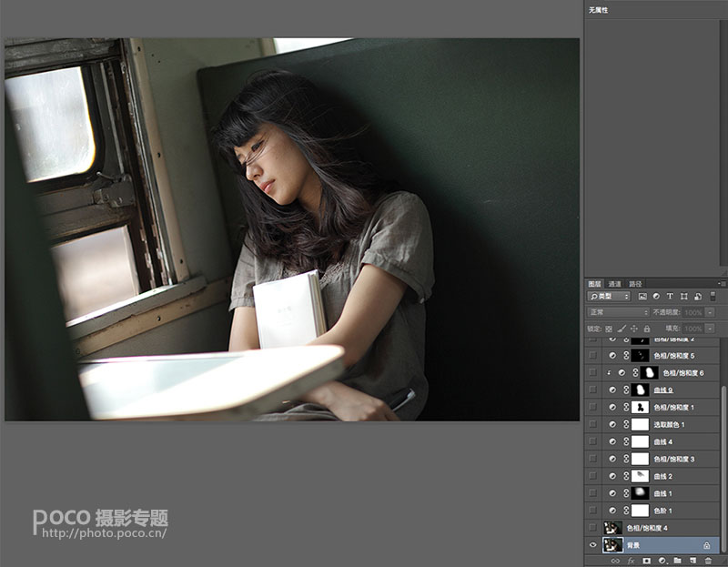Filter layers by type (T) icon
728x567 pixels.
[x=670, y=297]
